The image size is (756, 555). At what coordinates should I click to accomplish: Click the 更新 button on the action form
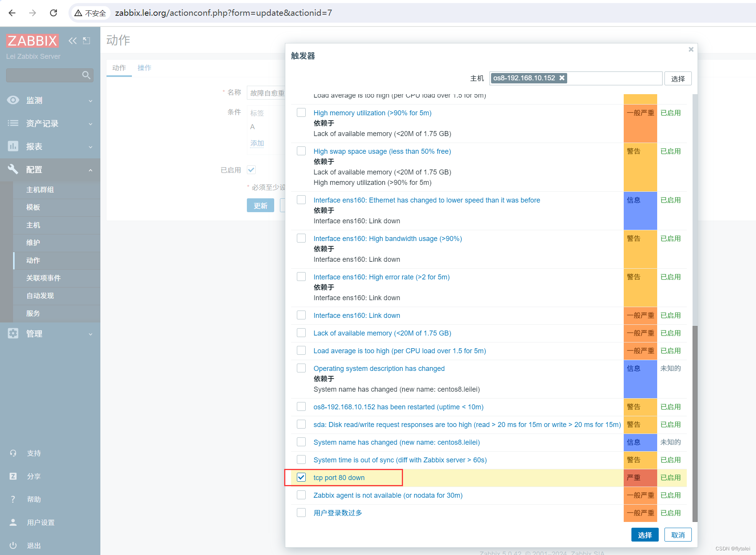coord(260,206)
